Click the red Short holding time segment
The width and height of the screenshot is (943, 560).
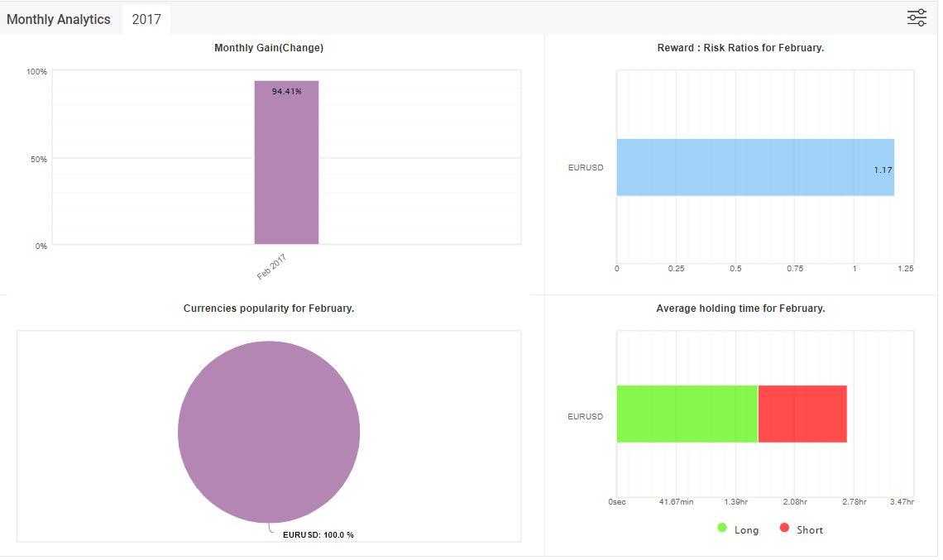pos(802,414)
